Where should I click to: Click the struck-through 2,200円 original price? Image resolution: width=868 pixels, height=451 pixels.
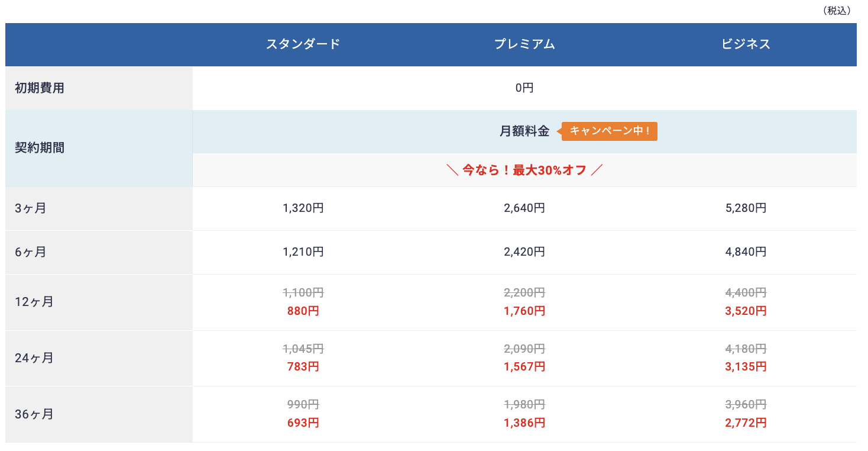(x=524, y=292)
